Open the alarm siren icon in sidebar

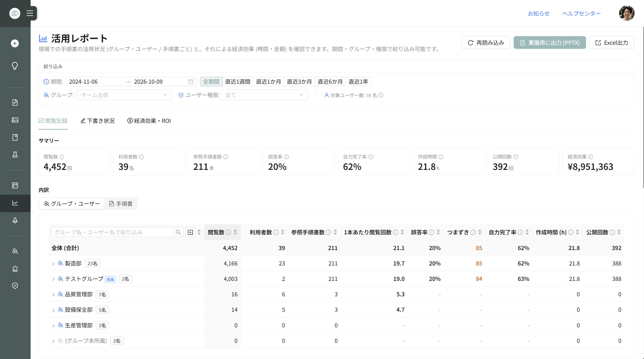[15, 268]
